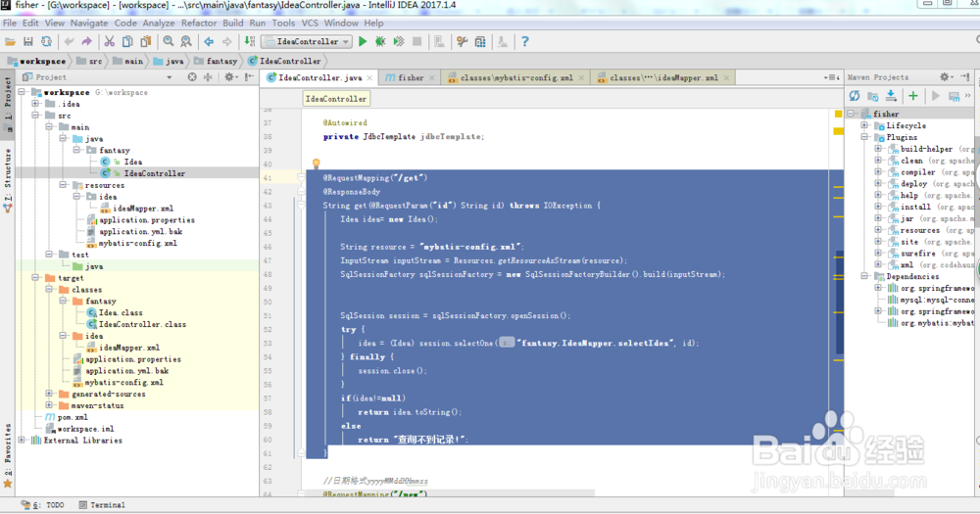Select IdeaController in project tree

(154, 173)
